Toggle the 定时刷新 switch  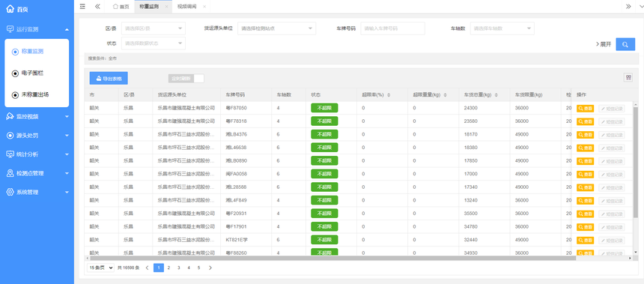click(x=186, y=78)
